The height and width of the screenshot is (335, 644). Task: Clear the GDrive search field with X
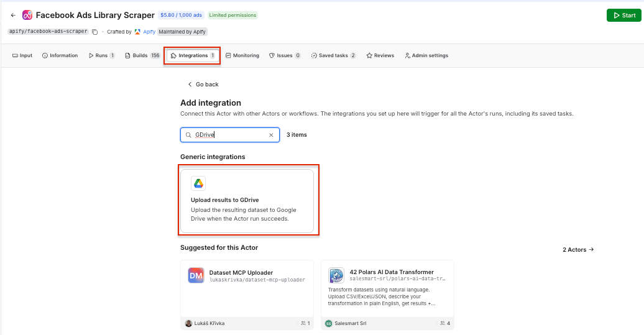271,135
